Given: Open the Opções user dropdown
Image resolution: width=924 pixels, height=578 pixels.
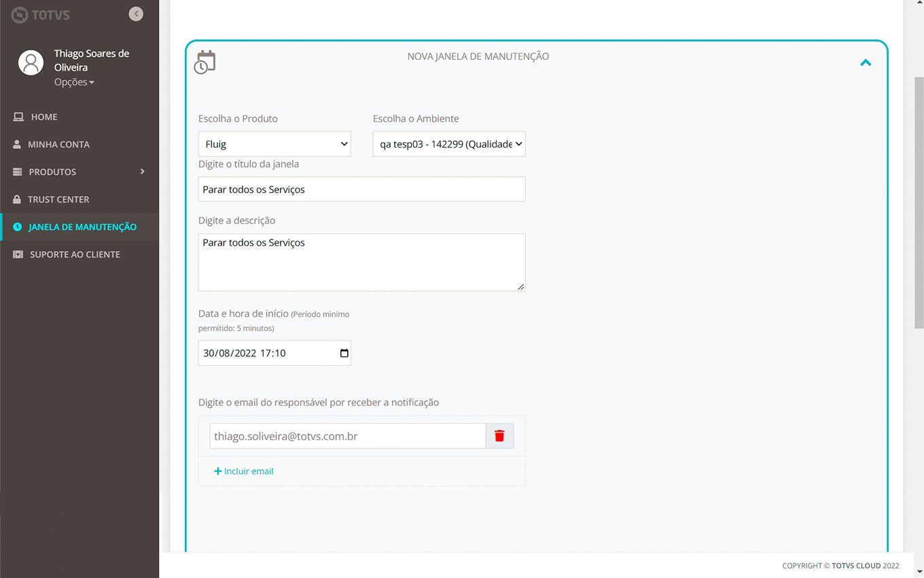Looking at the screenshot, I should tap(74, 82).
